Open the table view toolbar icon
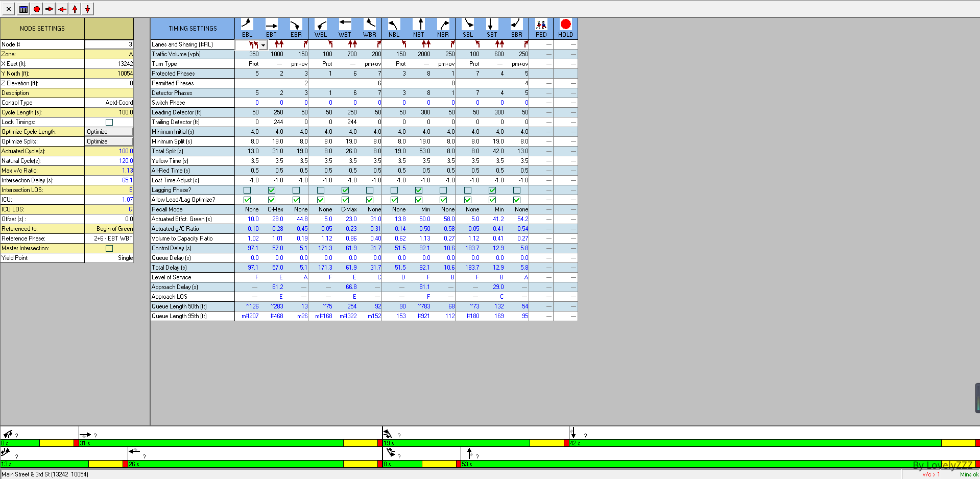The width and height of the screenshot is (980, 479). (23, 9)
